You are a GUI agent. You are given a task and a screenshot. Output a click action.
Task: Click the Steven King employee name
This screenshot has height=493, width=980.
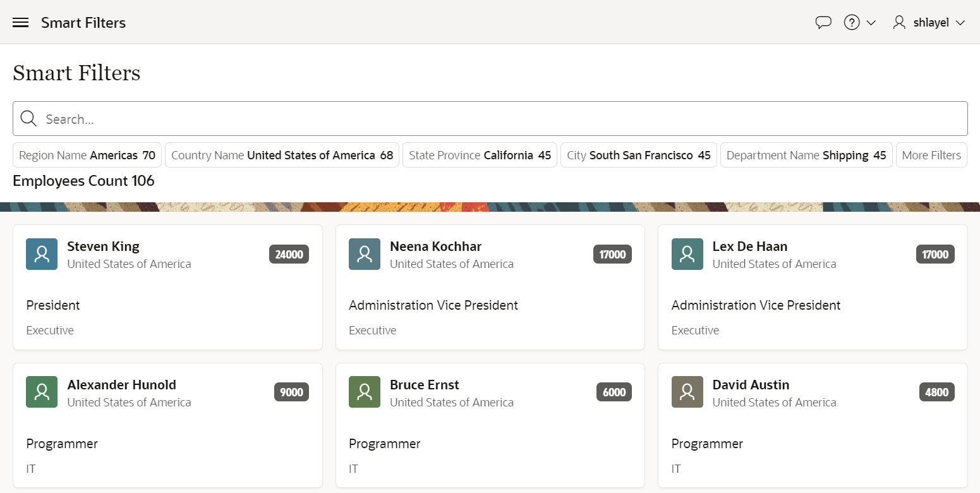pos(103,246)
